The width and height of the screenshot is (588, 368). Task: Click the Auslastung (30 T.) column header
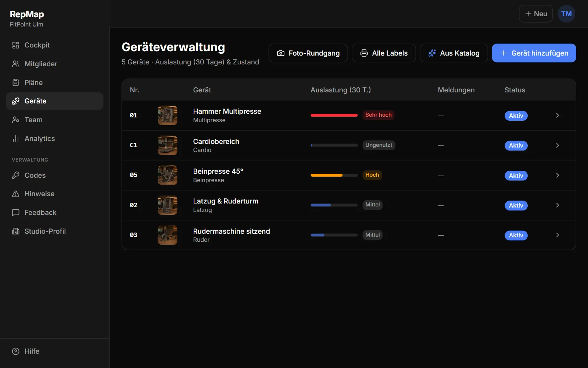click(x=341, y=90)
